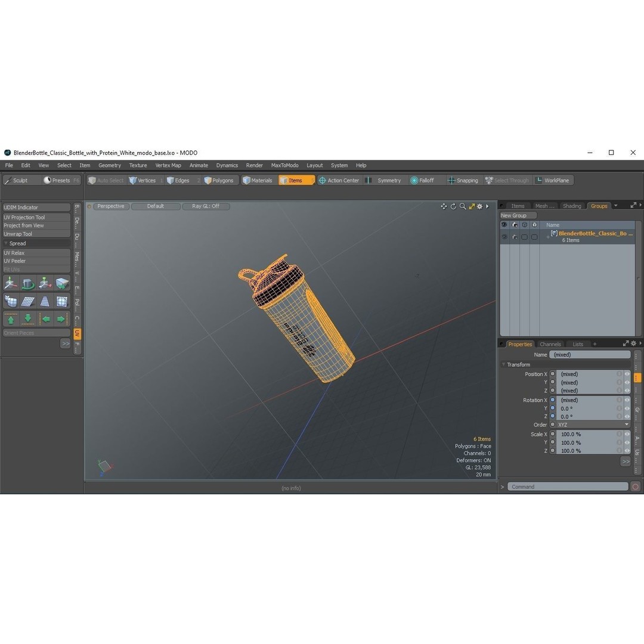
Task: Click the viewport rotate icon
Action: pos(453,206)
